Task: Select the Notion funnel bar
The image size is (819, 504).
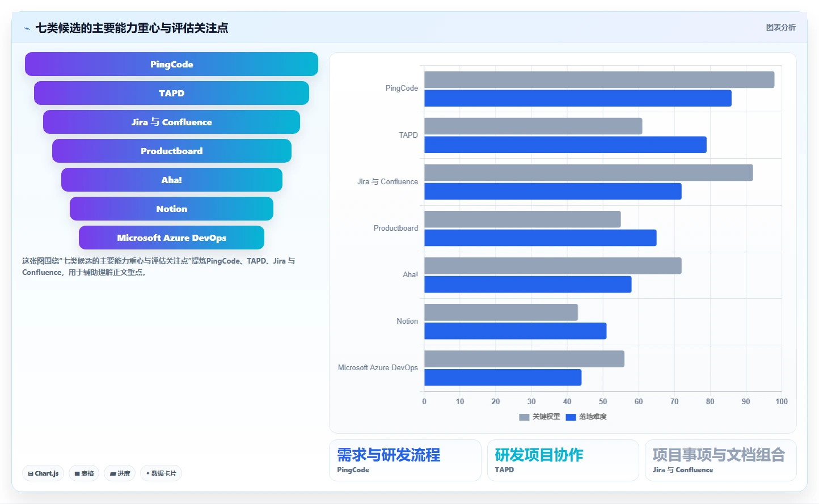Action: (171, 209)
